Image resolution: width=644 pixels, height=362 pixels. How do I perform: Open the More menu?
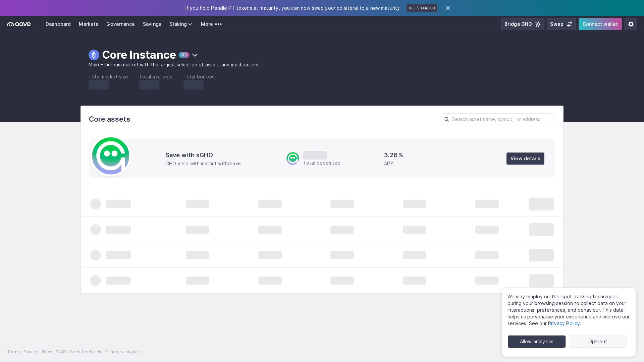[211, 24]
